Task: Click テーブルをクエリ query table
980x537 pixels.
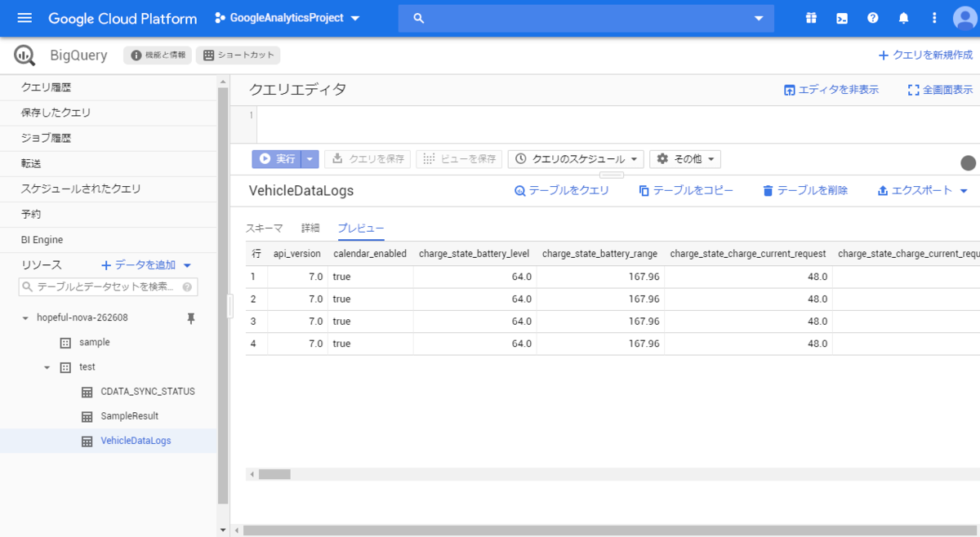Action: pyautogui.click(x=562, y=190)
